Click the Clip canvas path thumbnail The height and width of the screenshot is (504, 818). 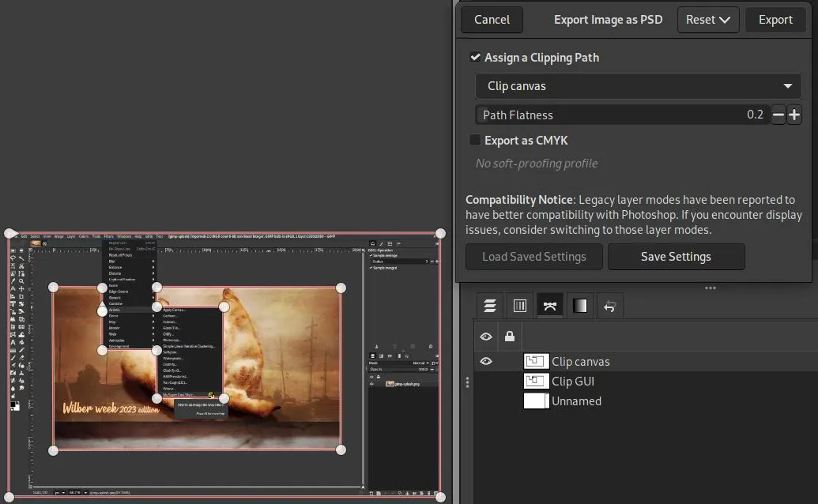click(536, 361)
